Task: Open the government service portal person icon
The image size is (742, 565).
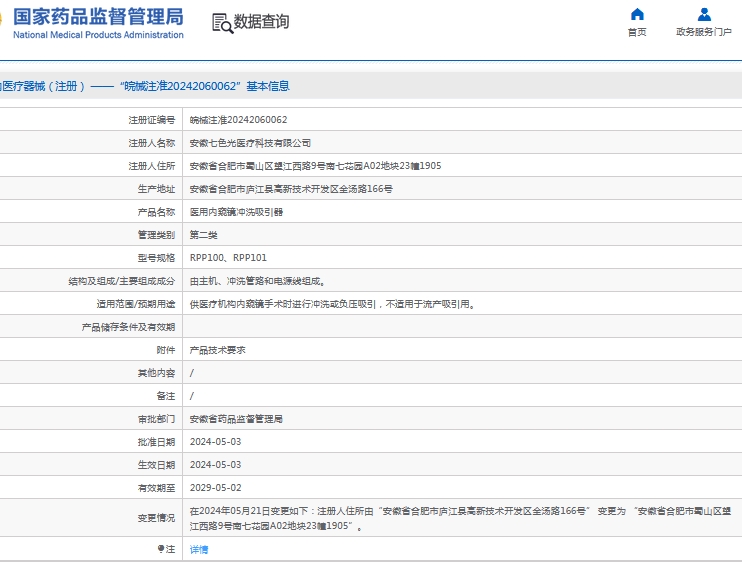Action: (x=704, y=14)
